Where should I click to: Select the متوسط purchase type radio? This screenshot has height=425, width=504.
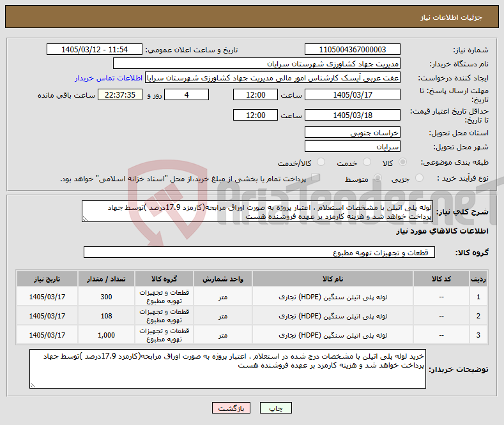point(378,178)
